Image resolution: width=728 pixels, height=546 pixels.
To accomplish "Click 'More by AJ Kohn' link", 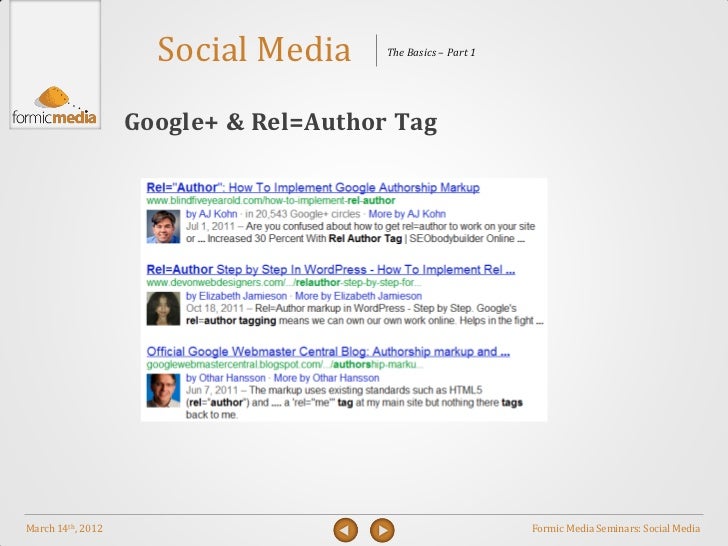I will [407, 214].
